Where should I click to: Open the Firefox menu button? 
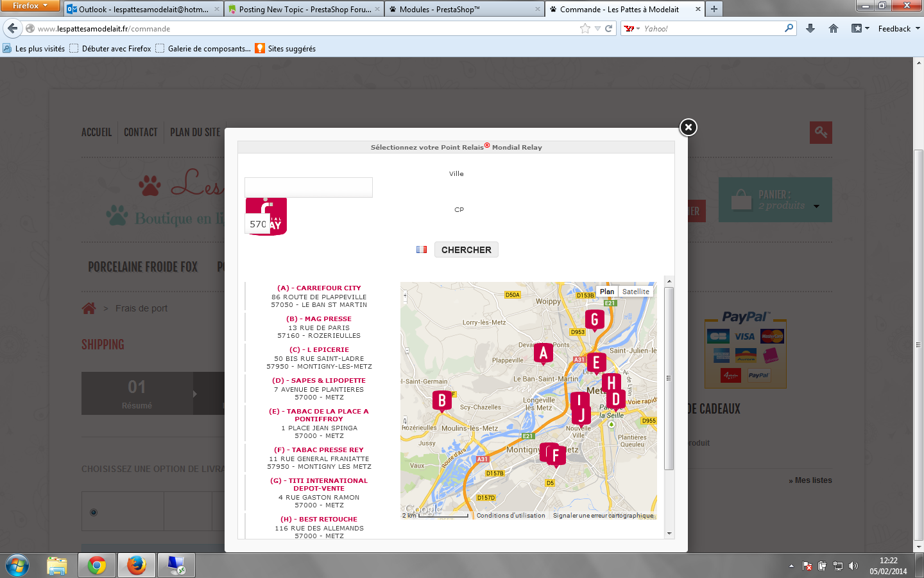point(30,6)
